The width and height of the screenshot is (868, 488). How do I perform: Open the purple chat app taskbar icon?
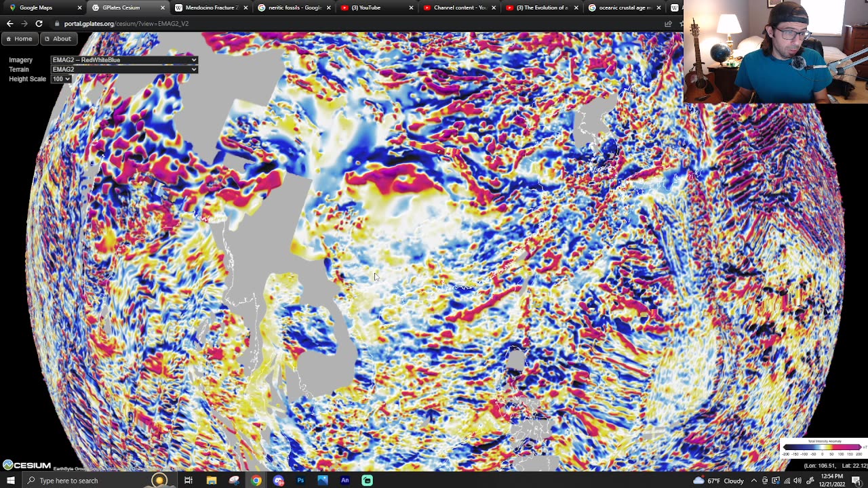point(279,481)
